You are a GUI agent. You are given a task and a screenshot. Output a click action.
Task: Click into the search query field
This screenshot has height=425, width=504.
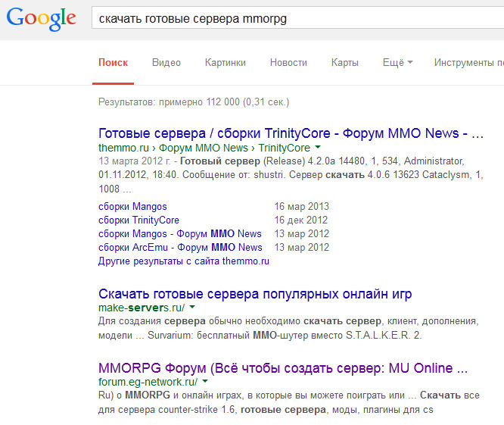pos(297,19)
